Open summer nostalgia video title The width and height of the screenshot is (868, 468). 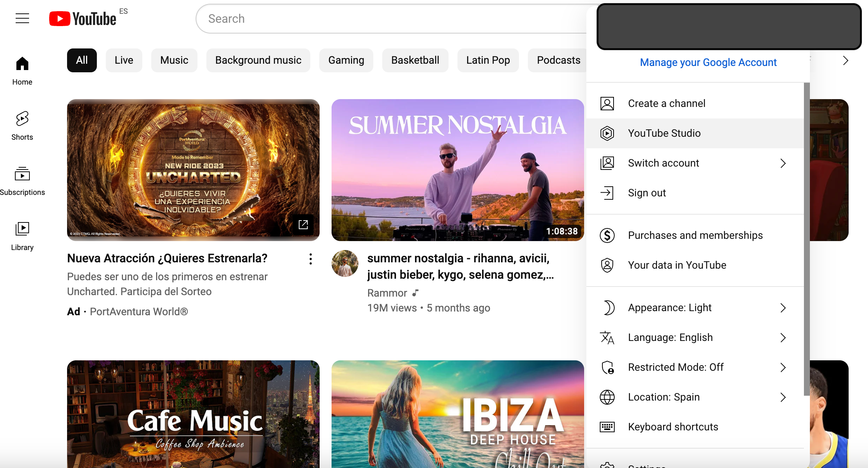[x=460, y=266]
